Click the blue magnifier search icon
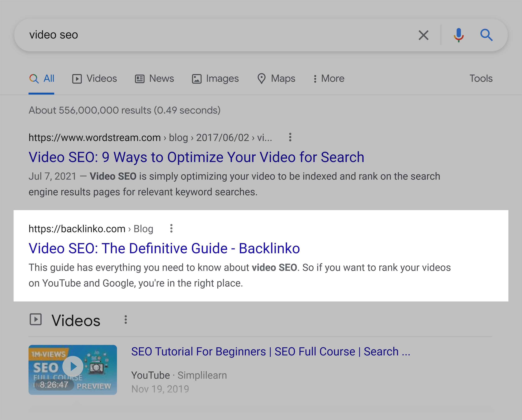 coord(486,35)
